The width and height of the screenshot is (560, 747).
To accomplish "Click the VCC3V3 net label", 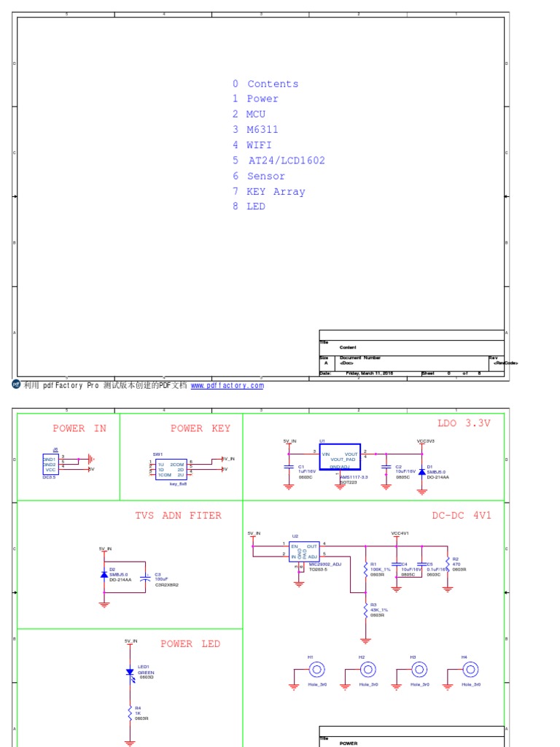I will [x=425, y=441].
